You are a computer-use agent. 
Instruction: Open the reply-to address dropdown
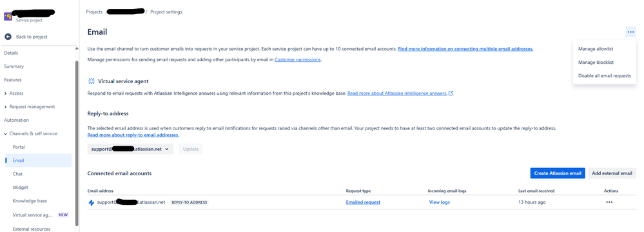coord(130,149)
